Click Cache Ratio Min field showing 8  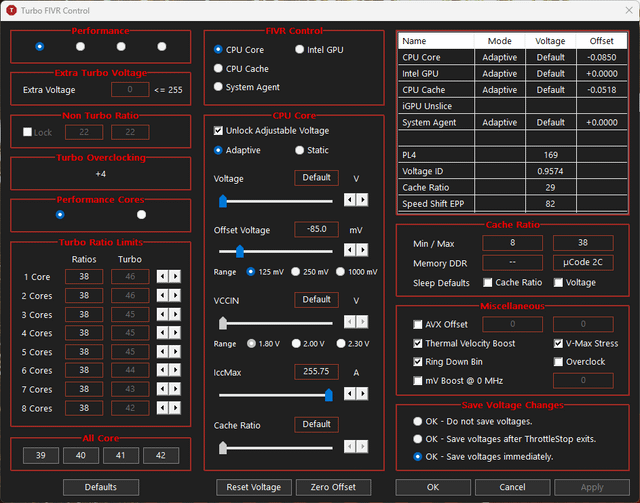coord(513,243)
